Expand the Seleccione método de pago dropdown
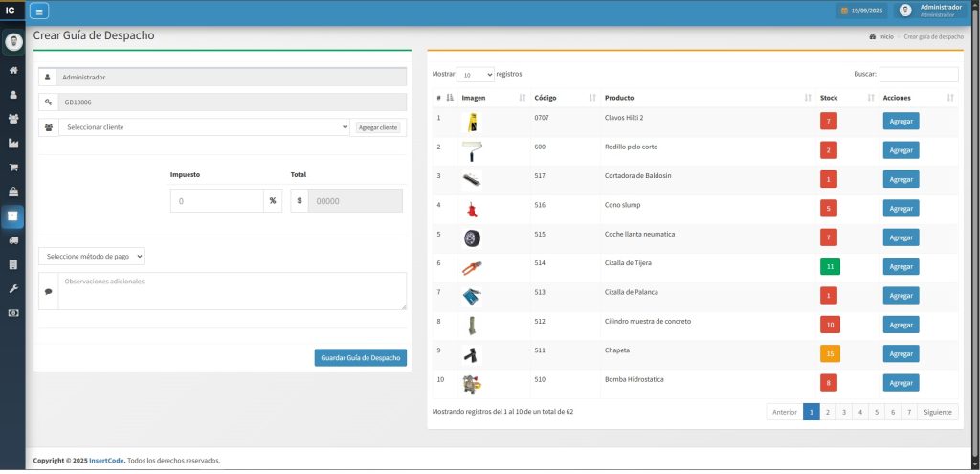This screenshot has height=474, width=980. tap(92, 257)
